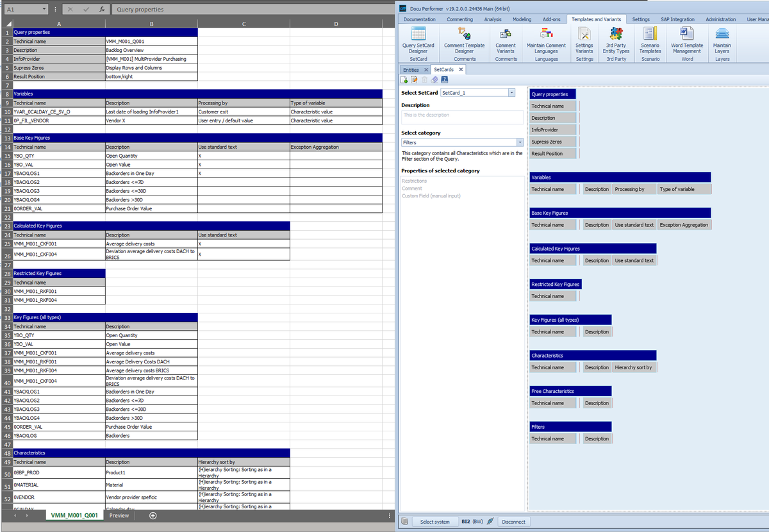769x532 pixels.
Task: Open the SAP Integration ribbon tab
Action: 677,19
